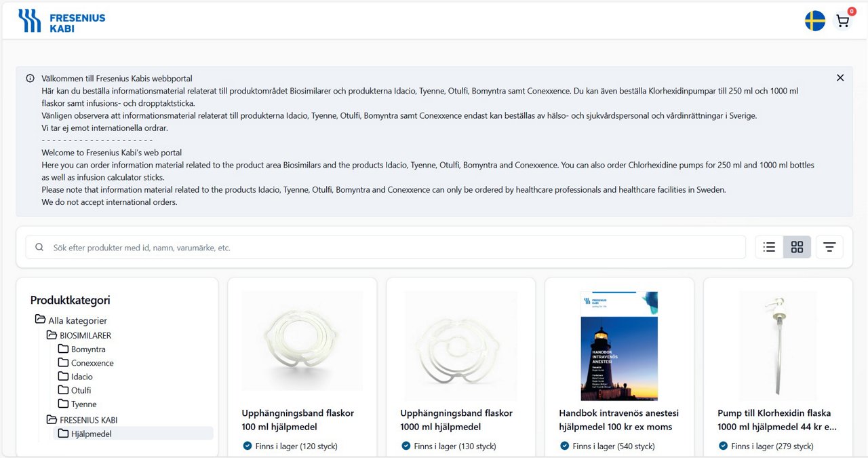Click the folder icon beside Idacio
The width and height of the screenshot is (868, 458).
coord(63,376)
